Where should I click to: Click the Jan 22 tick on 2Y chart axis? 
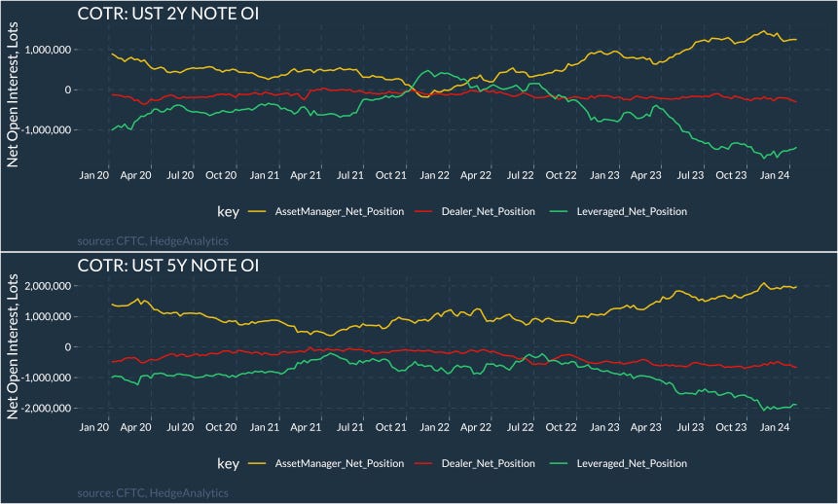coord(433,176)
